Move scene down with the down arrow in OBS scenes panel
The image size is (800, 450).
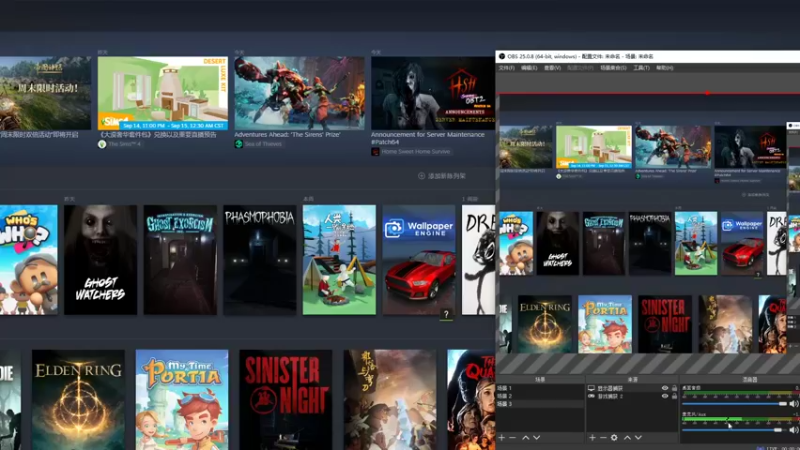(x=536, y=437)
